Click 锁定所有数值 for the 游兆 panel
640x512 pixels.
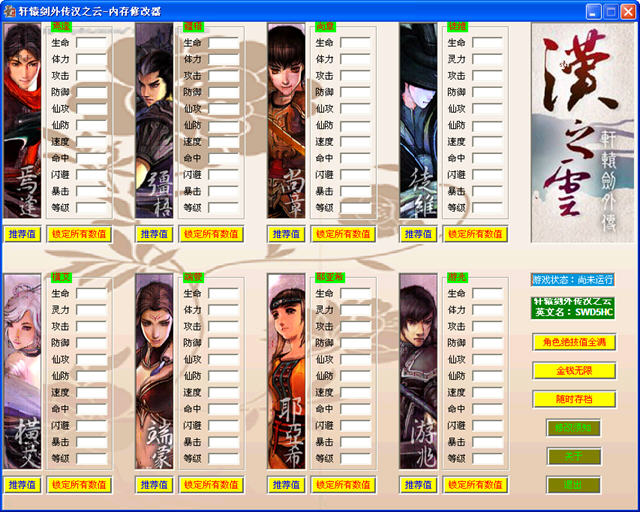coord(475,485)
